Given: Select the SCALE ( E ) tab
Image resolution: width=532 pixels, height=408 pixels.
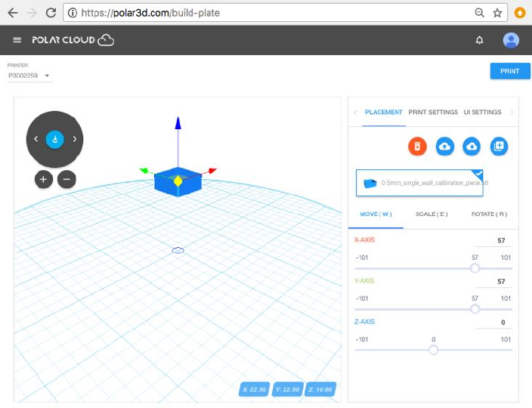Looking at the screenshot, I should (x=431, y=215).
